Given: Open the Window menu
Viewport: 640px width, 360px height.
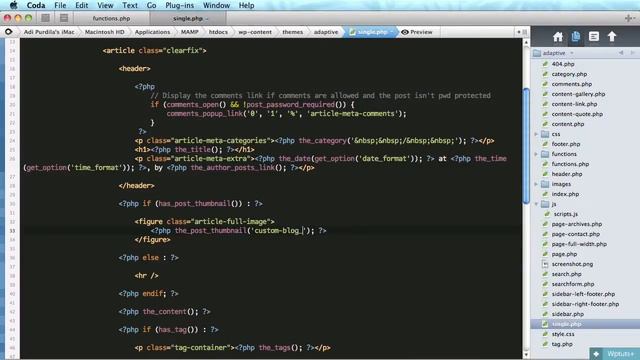Looking at the screenshot, I should (216, 5).
